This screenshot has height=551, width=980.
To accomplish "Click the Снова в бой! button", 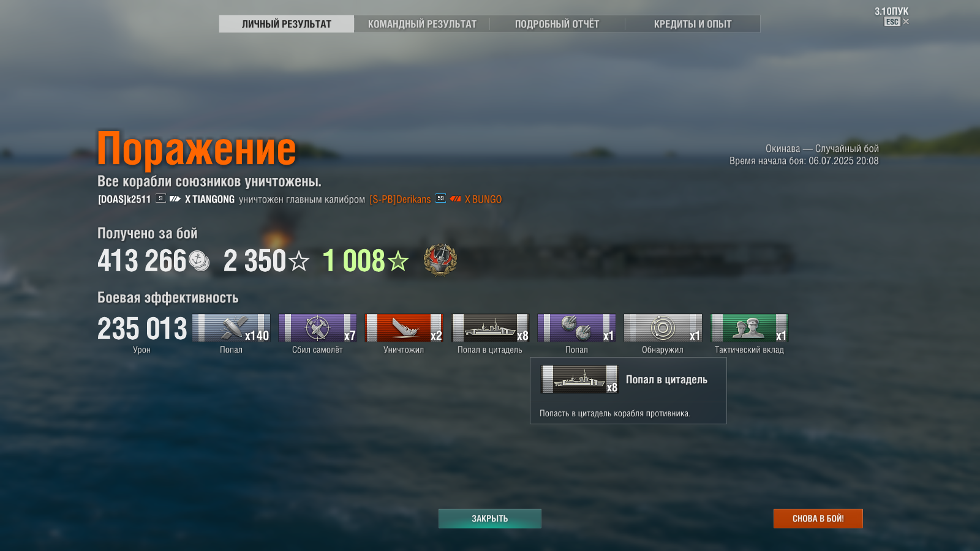I will 818,519.
